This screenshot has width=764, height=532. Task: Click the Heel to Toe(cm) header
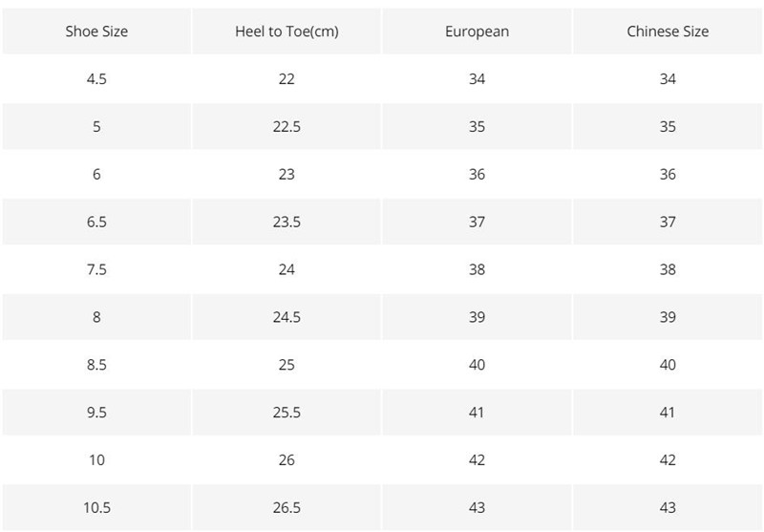[x=286, y=32]
